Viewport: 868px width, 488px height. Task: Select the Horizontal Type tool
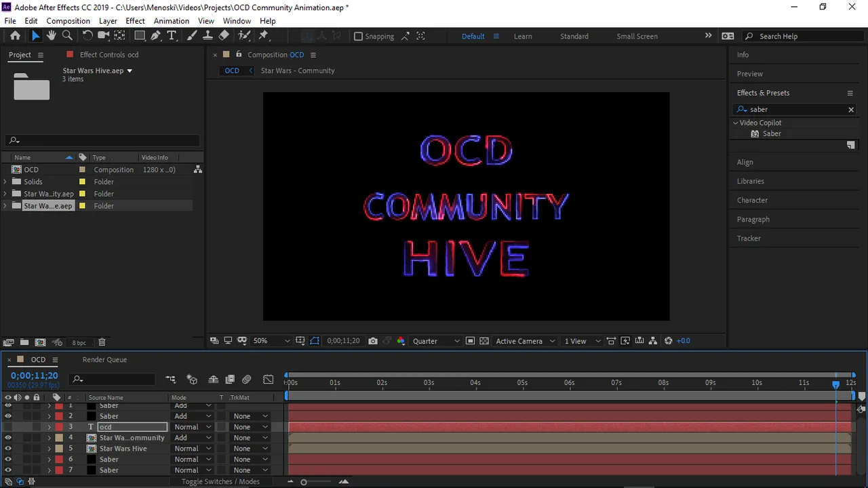[172, 36]
